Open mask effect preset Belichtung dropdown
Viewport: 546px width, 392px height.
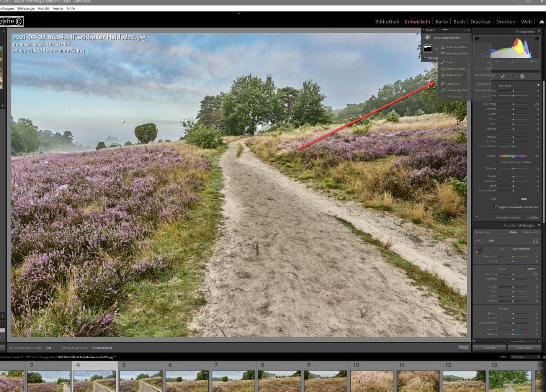(507, 85)
